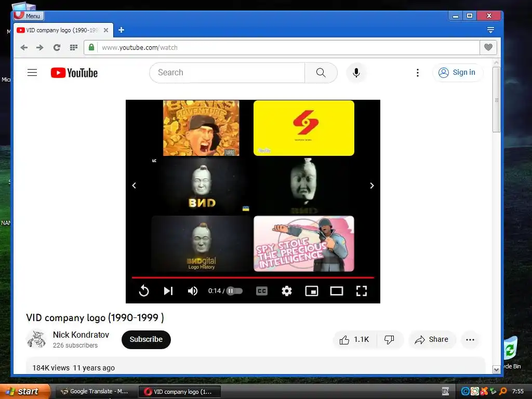Show previous suggested videos arrow
This screenshot has height=399, width=532.
pos(134,185)
